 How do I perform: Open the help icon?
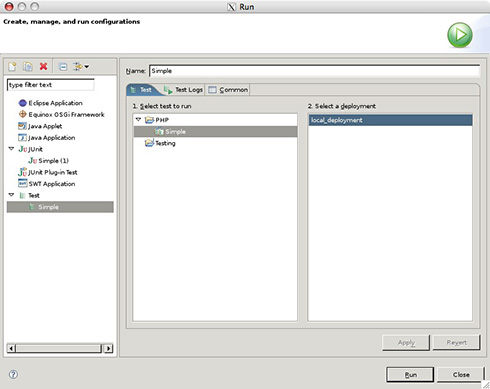click(13, 374)
